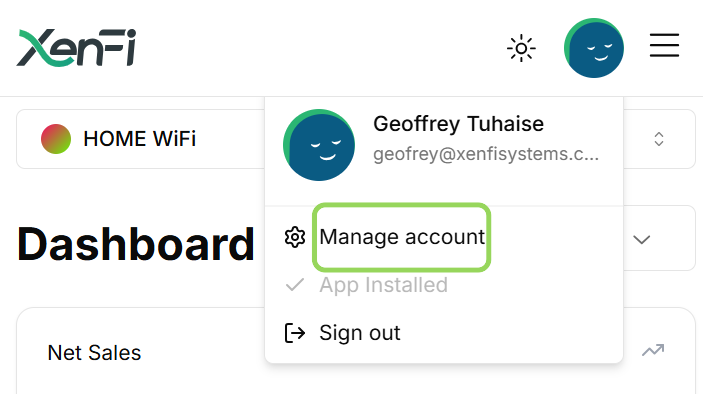Viewport: 703px width, 394px height.
Task: Click the App Installed checkmark icon
Action: tap(295, 285)
